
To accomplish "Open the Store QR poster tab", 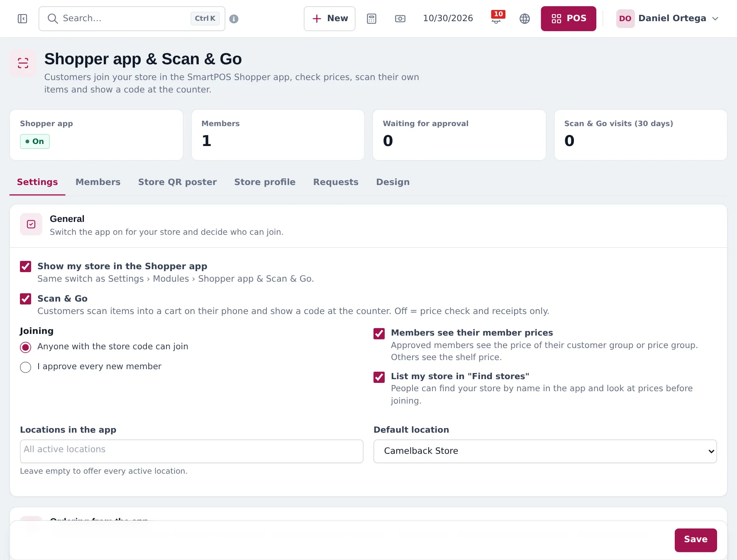I will click(x=178, y=182).
